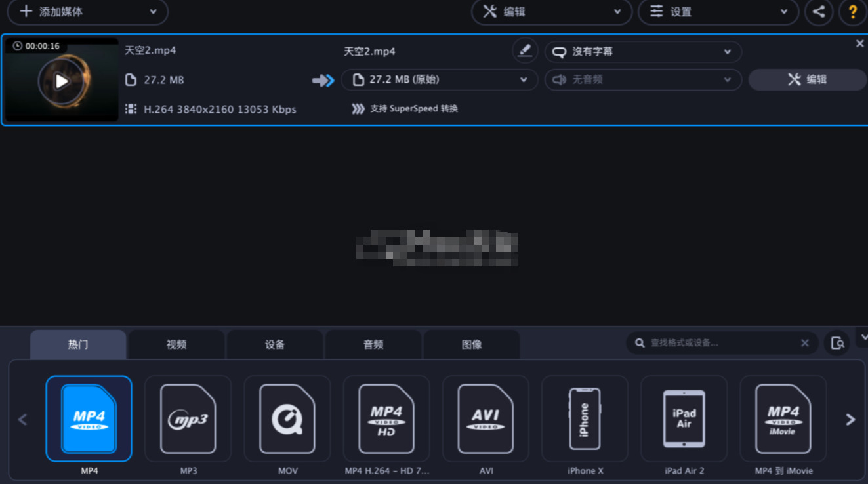The width and height of the screenshot is (868, 484).
Task: Click the source file name 天空2.mp4
Action: point(150,50)
